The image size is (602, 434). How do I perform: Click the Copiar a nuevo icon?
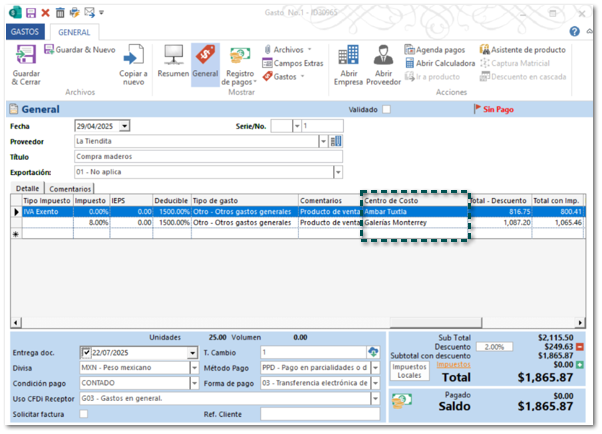coord(133,56)
